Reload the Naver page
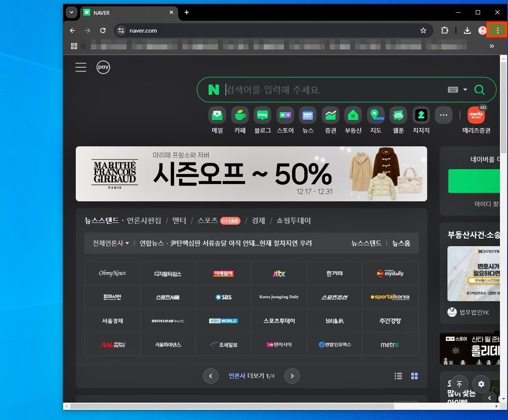The image size is (508, 420). click(x=103, y=30)
